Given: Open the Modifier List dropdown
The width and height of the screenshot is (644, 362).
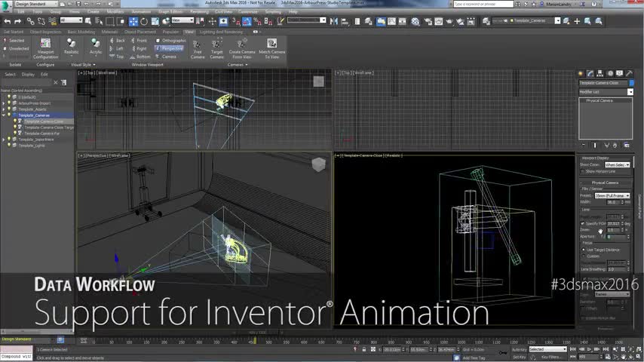Looking at the screenshot, I should point(606,92).
